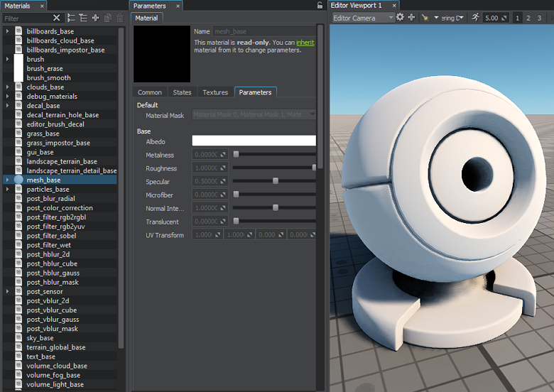Click the viewport flashlight icon
Viewport: 554px width, 392px height.
coord(425,18)
